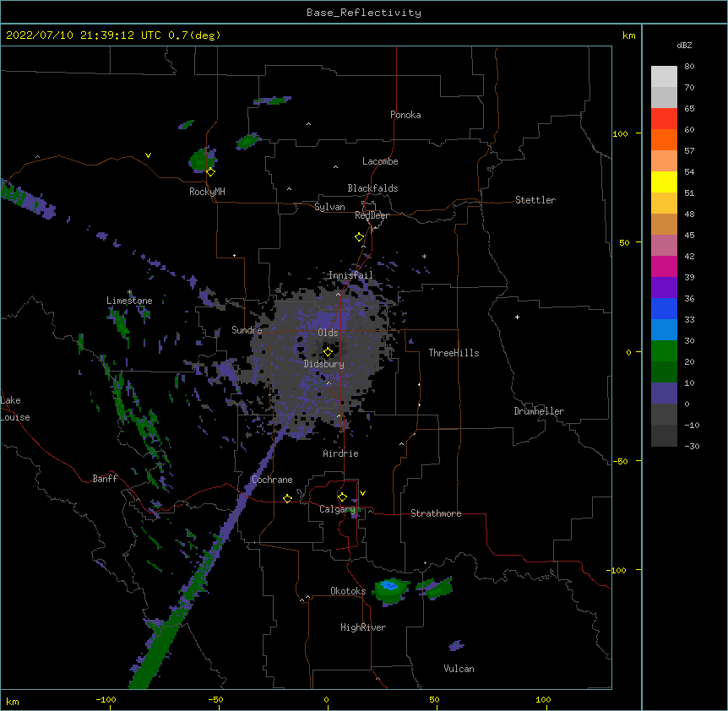Click the slate 0–10 dBZ legend swatch
The image size is (728, 711).
(x=664, y=393)
